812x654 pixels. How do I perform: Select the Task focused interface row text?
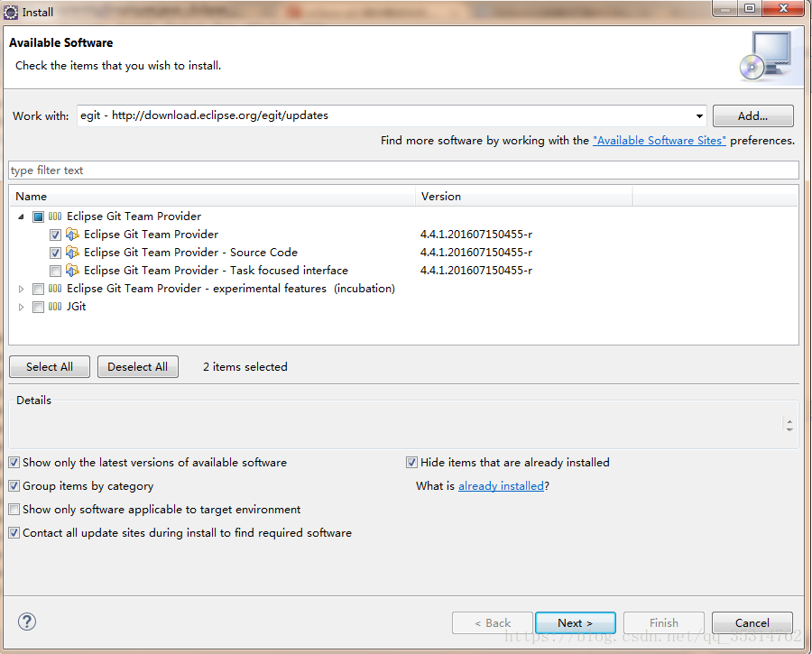(216, 271)
